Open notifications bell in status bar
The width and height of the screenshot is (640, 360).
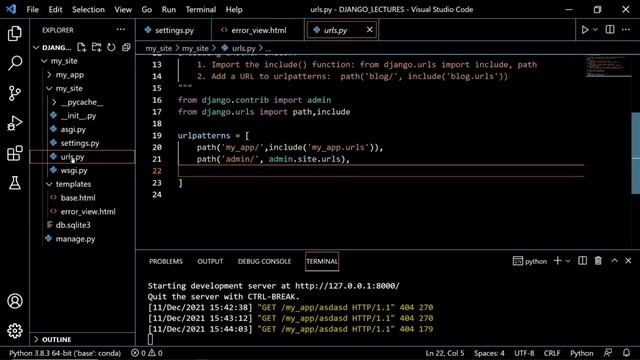click(627, 353)
